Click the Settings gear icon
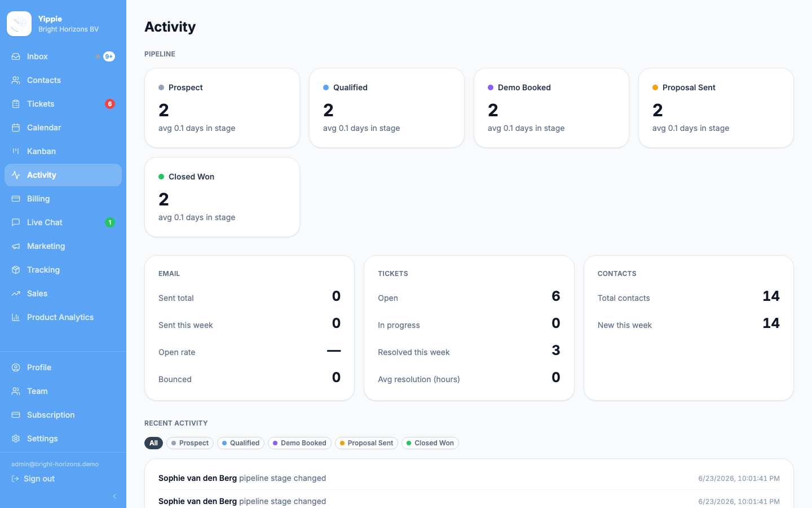 coord(16,439)
